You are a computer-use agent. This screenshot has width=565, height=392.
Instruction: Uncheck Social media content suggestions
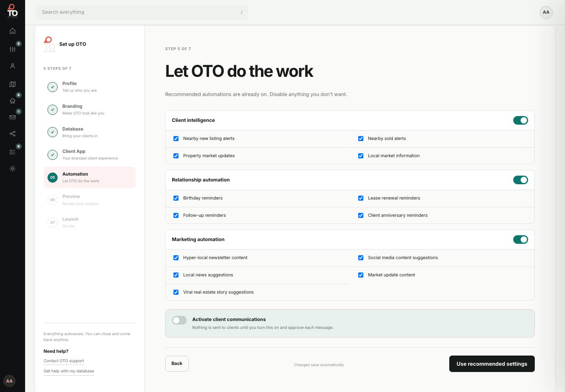pyautogui.click(x=361, y=258)
